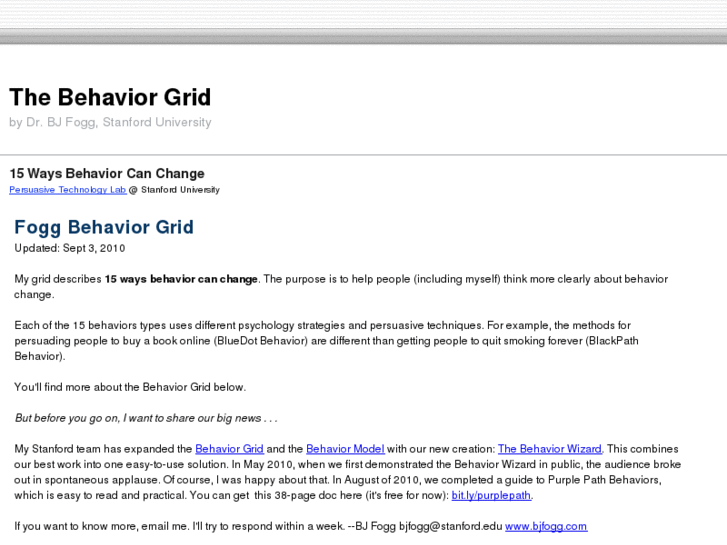Follow the Behavior Grid hyperlink

tap(230, 449)
